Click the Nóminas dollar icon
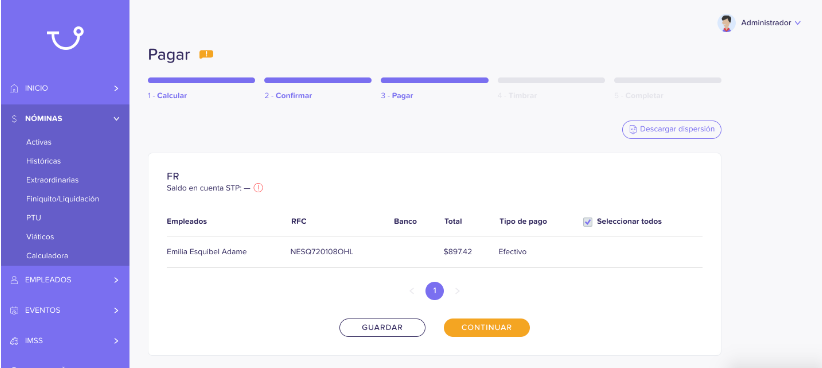 14,119
